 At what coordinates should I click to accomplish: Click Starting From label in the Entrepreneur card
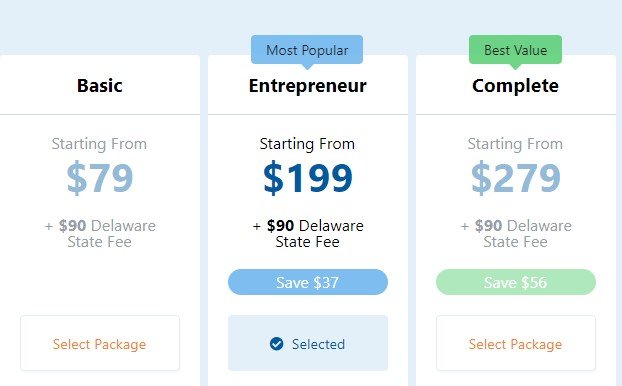point(307,144)
